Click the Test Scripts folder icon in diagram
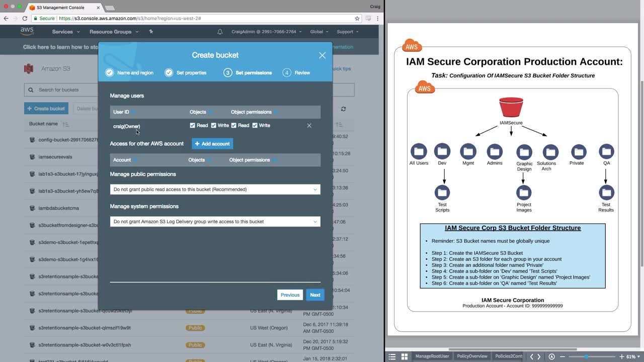This screenshot has width=644, height=362. pos(442,192)
